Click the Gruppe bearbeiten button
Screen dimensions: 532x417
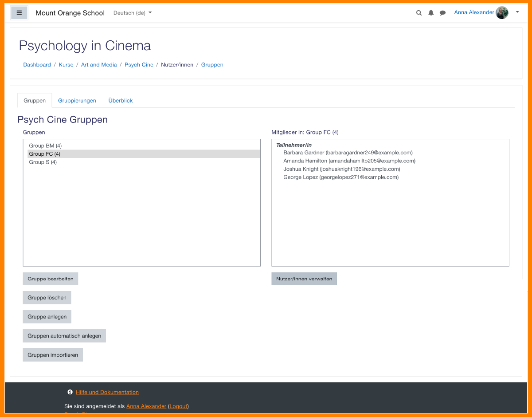coord(51,279)
